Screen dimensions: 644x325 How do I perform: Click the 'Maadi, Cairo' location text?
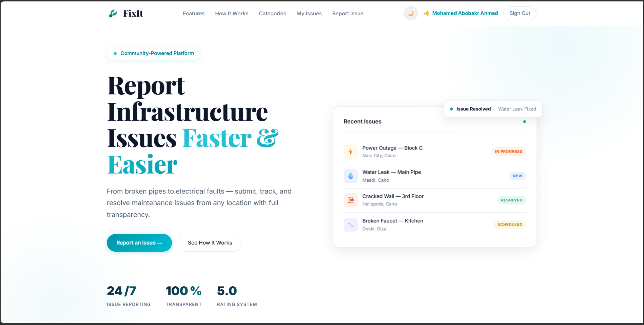376,180
